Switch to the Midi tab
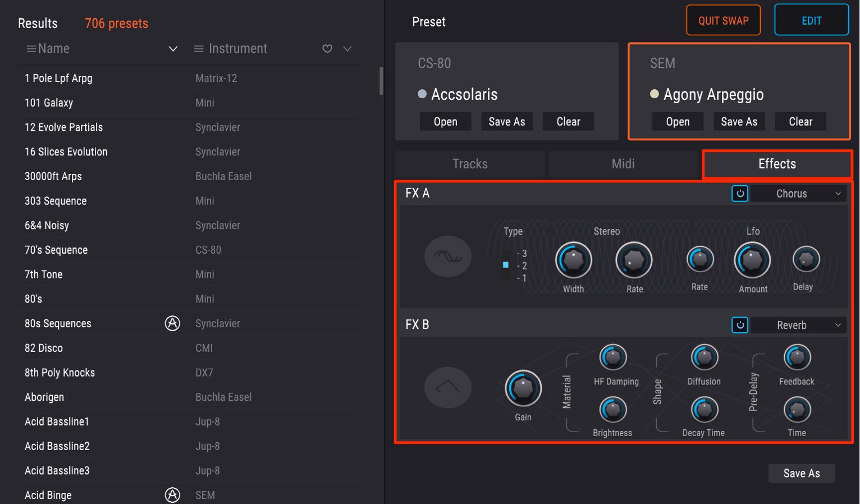Image resolution: width=860 pixels, height=504 pixels. tap(623, 164)
